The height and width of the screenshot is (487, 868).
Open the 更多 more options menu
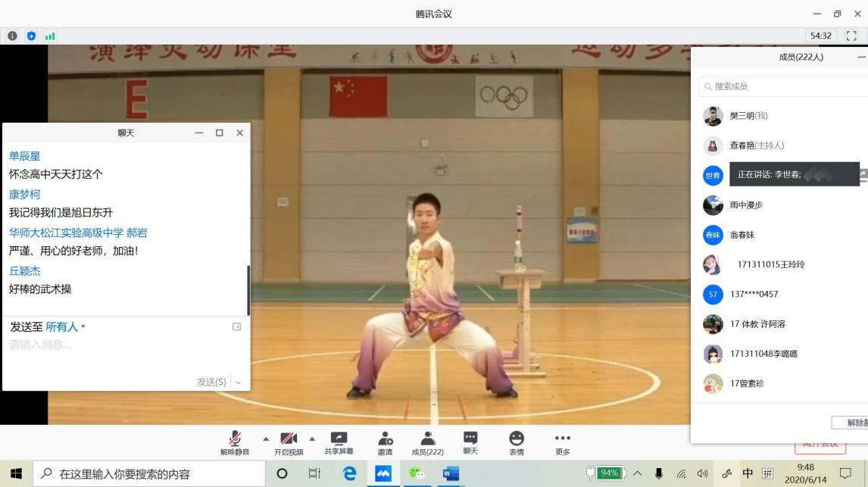[563, 443]
